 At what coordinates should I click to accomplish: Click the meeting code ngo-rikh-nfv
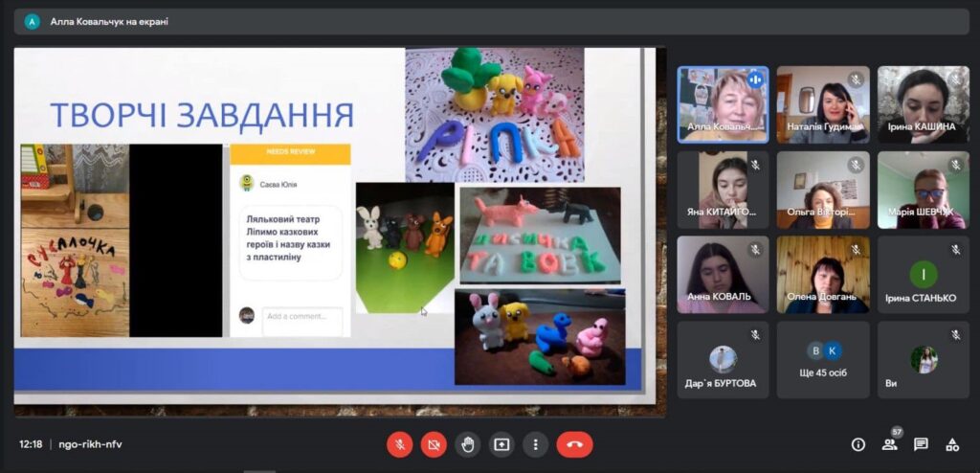90,444
